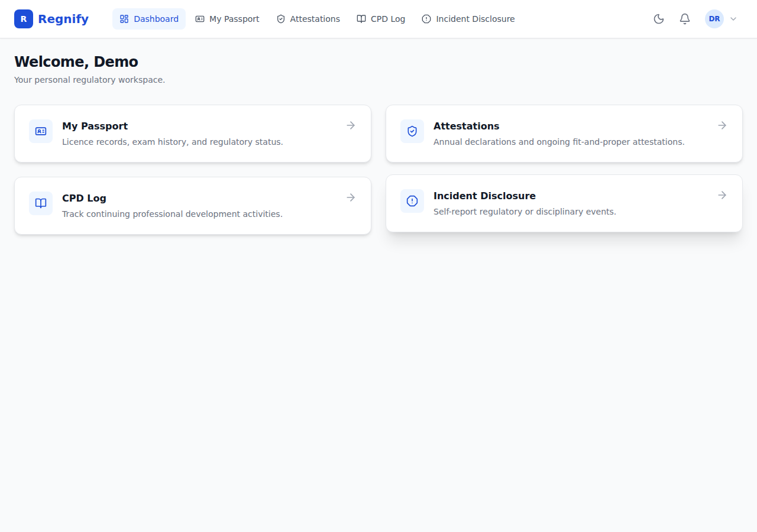This screenshot has width=757, height=532.
Task: Click the arrow on the My Passport card
Action: [x=351, y=125]
